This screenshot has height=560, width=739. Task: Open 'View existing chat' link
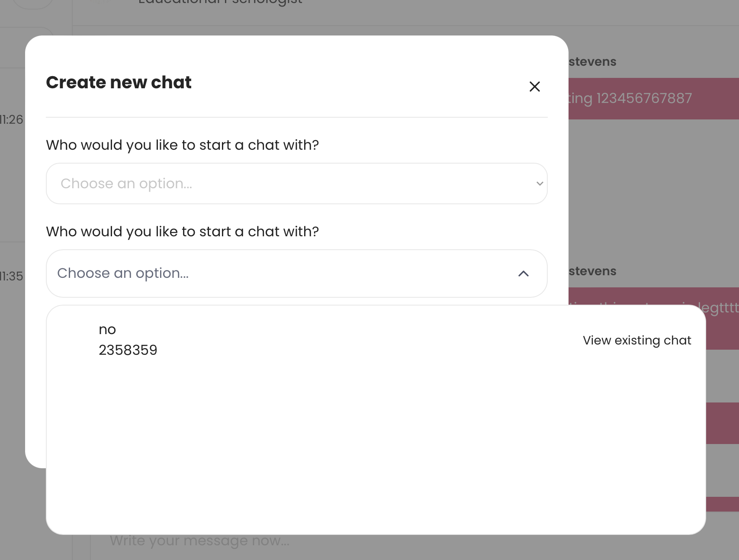click(x=637, y=341)
